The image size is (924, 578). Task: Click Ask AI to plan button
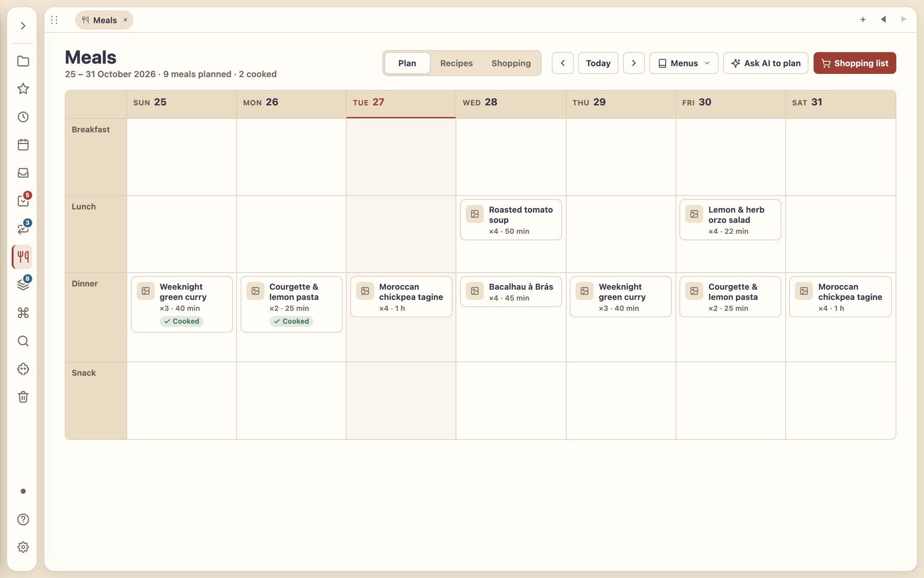click(x=765, y=63)
